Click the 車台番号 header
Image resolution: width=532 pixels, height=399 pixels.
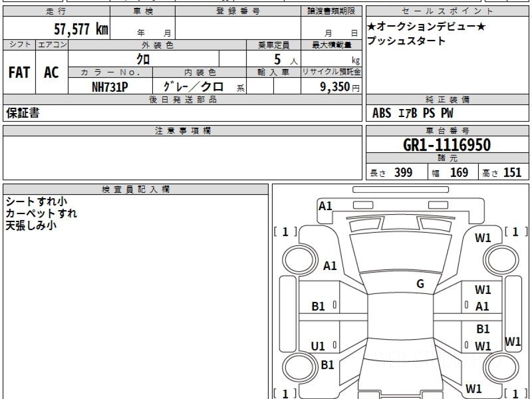pyautogui.click(x=448, y=131)
